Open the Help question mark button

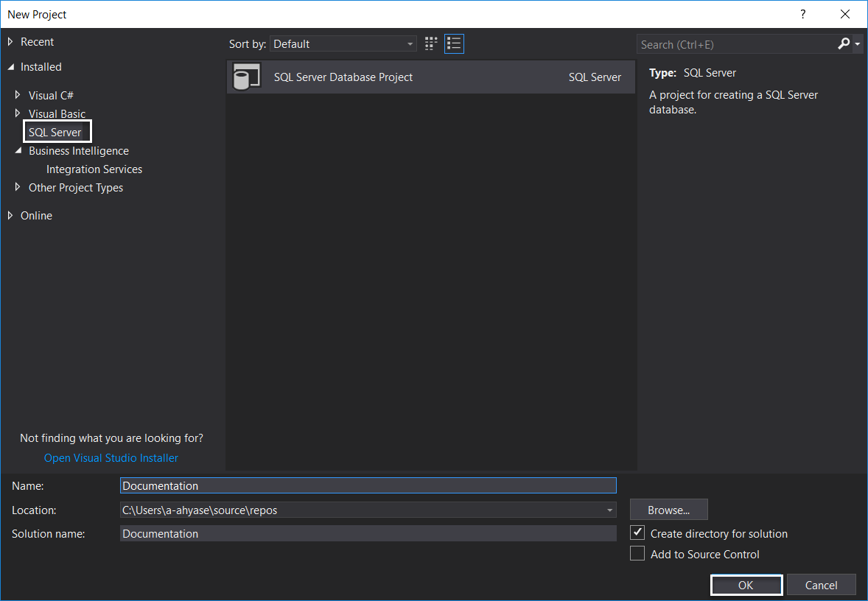pos(802,15)
